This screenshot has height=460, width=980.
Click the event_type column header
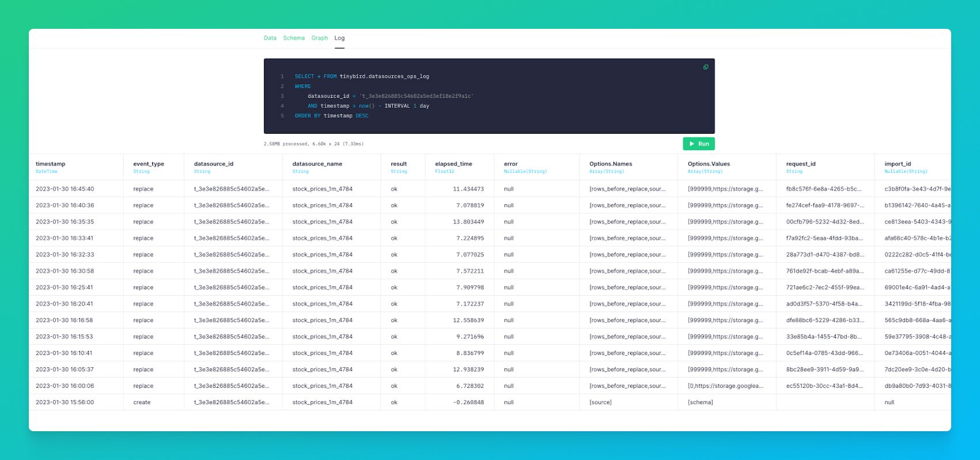[149, 164]
